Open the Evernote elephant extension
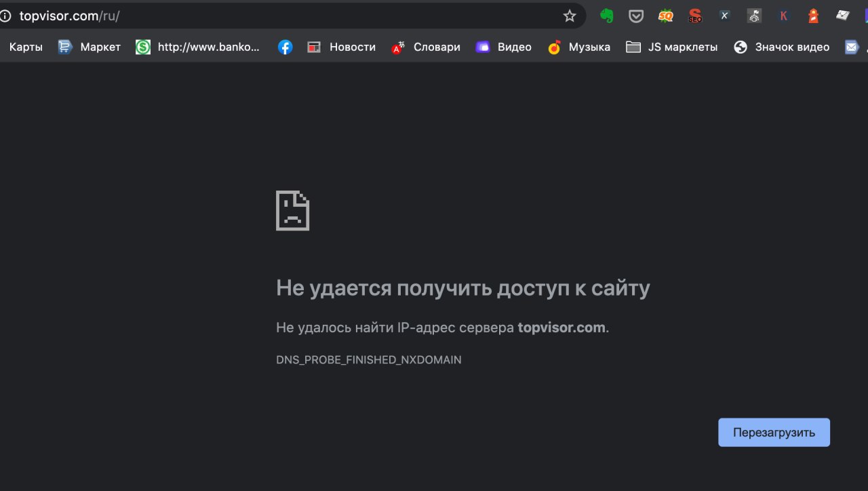The height and width of the screenshot is (491, 868). [607, 16]
